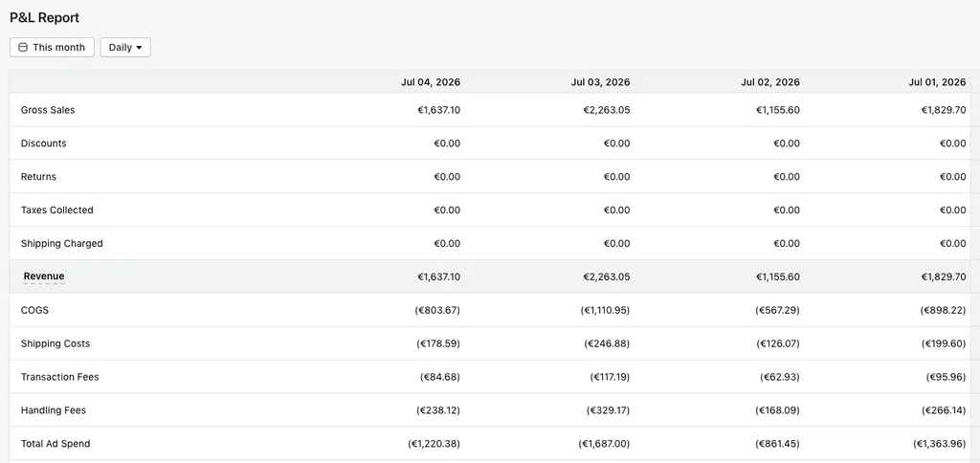The height and width of the screenshot is (463, 980).
Task: Click Total Ad Spend value (€1,363.96)
Action: pos(940,444)
